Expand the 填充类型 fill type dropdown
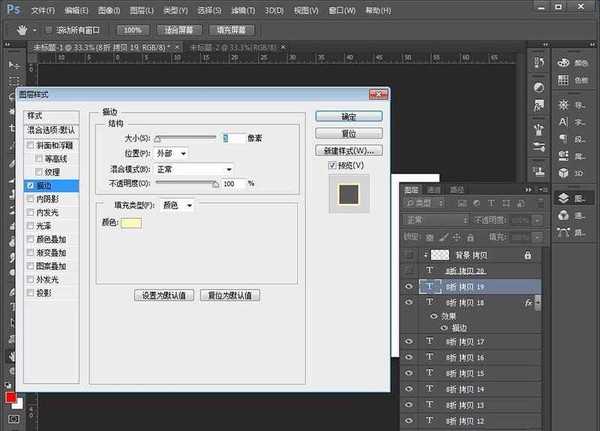This screenshot has height=431, width=600. [x=177, y=205]
